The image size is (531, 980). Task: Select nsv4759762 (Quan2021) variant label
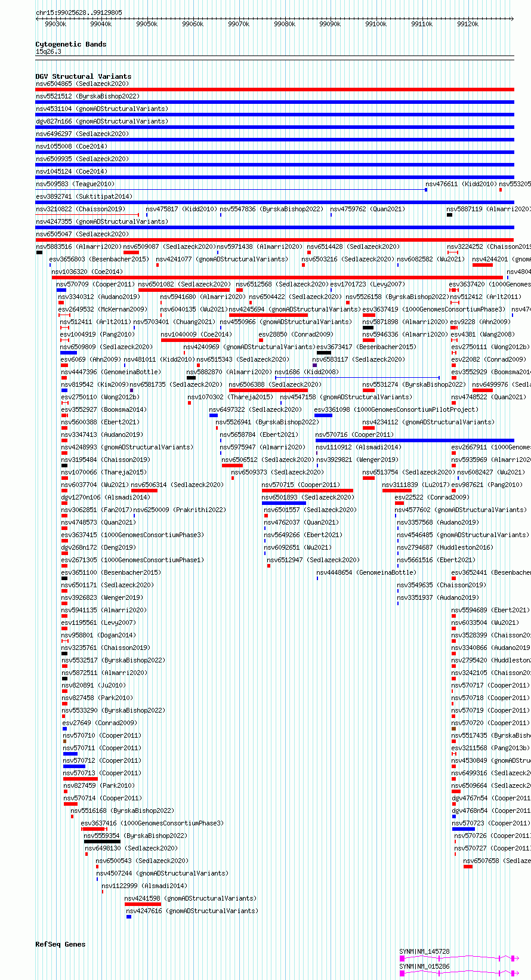point(368,209)
